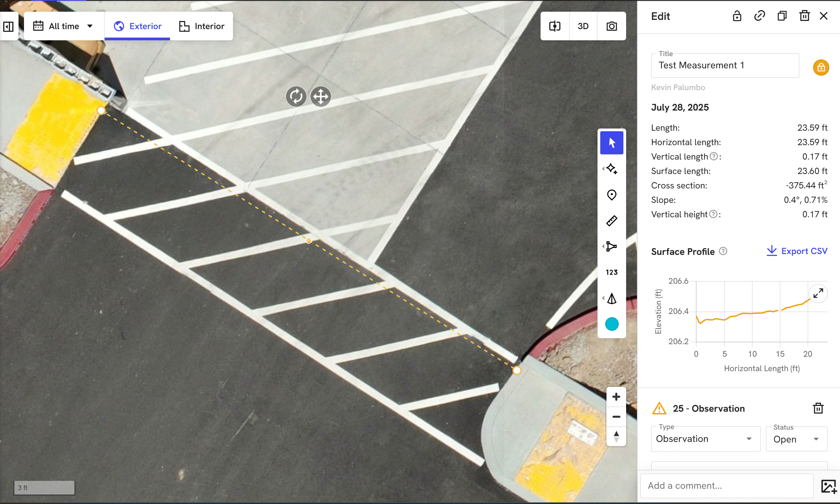Click the 123 count tool
The width and height of the screenshot is (840, 504).
click(x=611, y=272)
